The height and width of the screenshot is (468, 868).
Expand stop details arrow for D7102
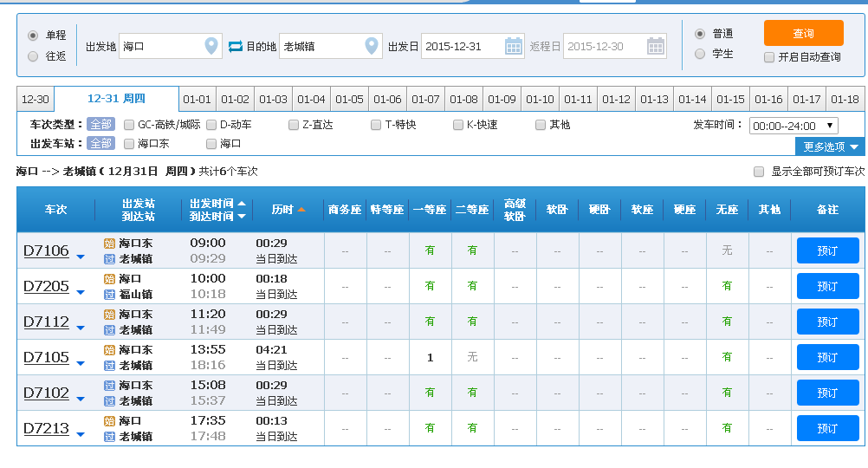click(x=81, y=399)
